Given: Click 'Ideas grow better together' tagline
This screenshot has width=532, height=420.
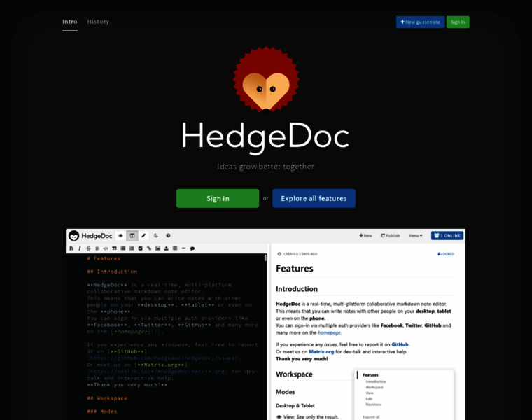Looking at the screenshot, I should (266, 167).
